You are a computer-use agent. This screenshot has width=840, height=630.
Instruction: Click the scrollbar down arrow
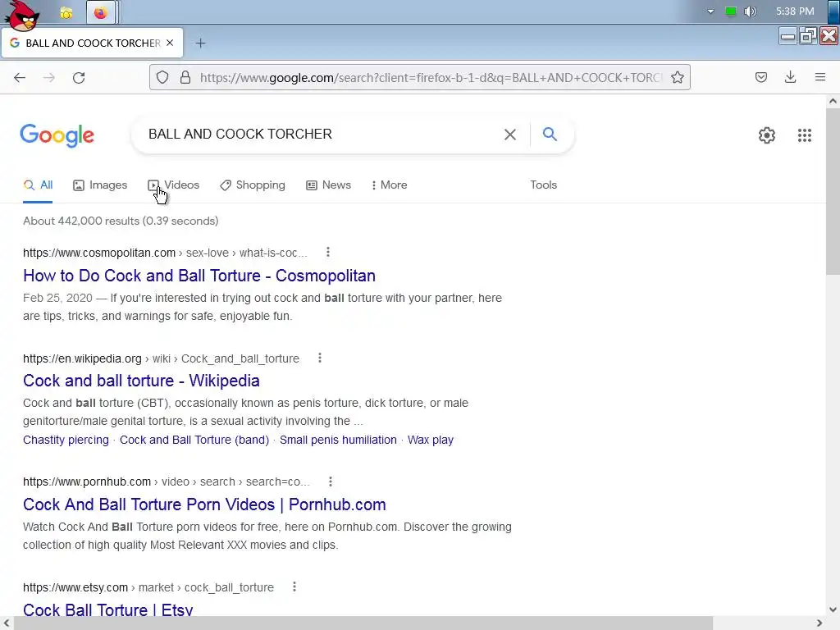pyautogui.click(x=833, y=609)
